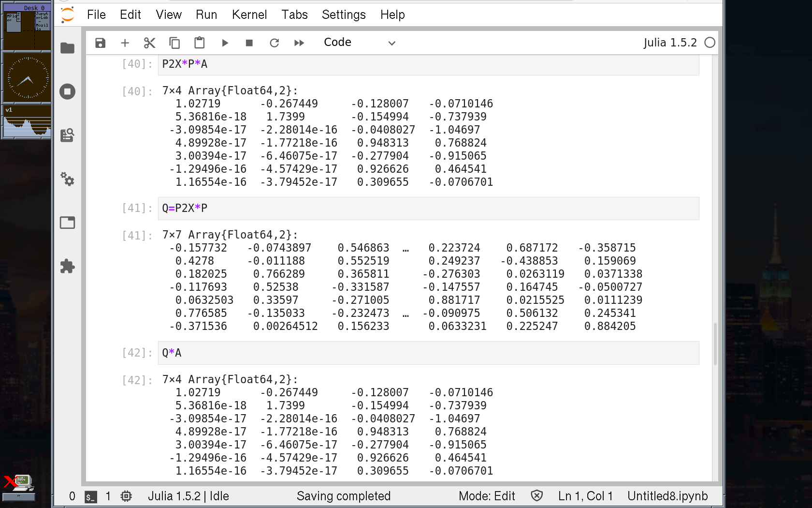Screen dimensions: 812x508
Task: Open the Code cell type dropdown
Action: tap(359, 43)
